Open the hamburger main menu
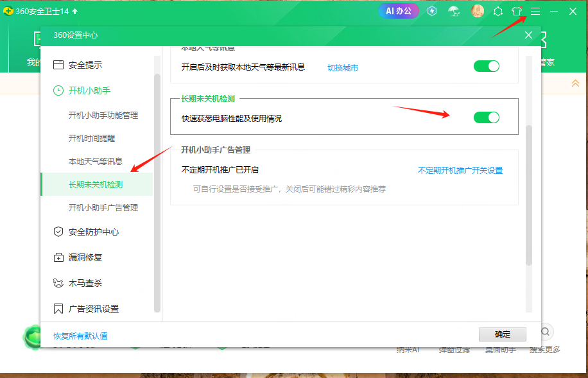Screen dimensions: 588x378 pyautogui.click(x=535, y=11)
